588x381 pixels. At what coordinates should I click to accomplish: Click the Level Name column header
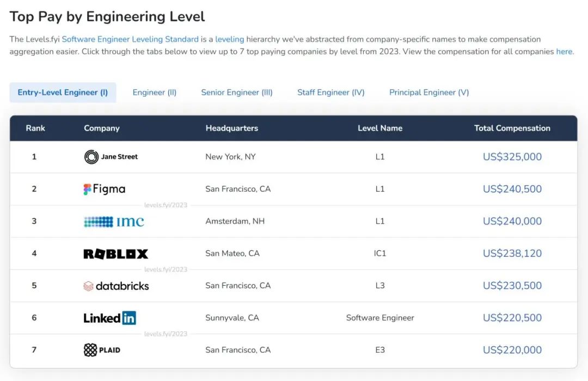tap(380, 128)
